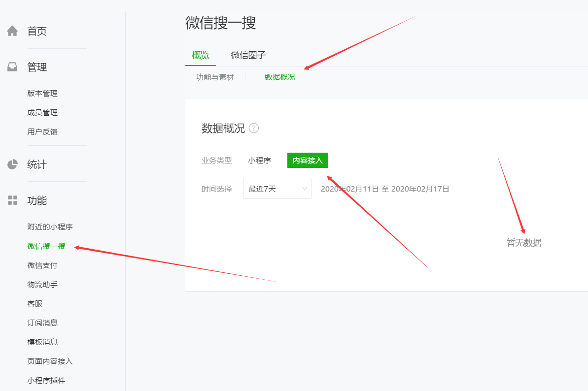Click the help question mark next to 数据概况
This screenshot has width=588, height=391.
click(x=254, y=129)
